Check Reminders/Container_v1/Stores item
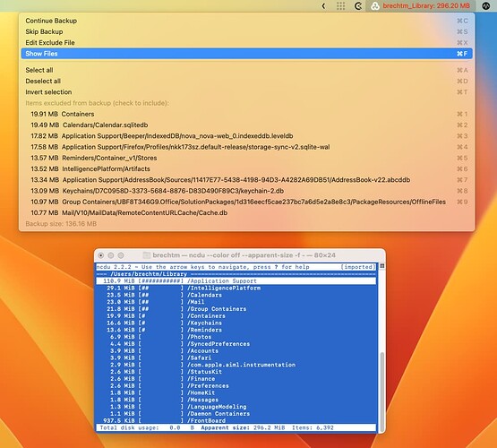The width and height of the screenshot is (497, 448). (x=246, y=158)
